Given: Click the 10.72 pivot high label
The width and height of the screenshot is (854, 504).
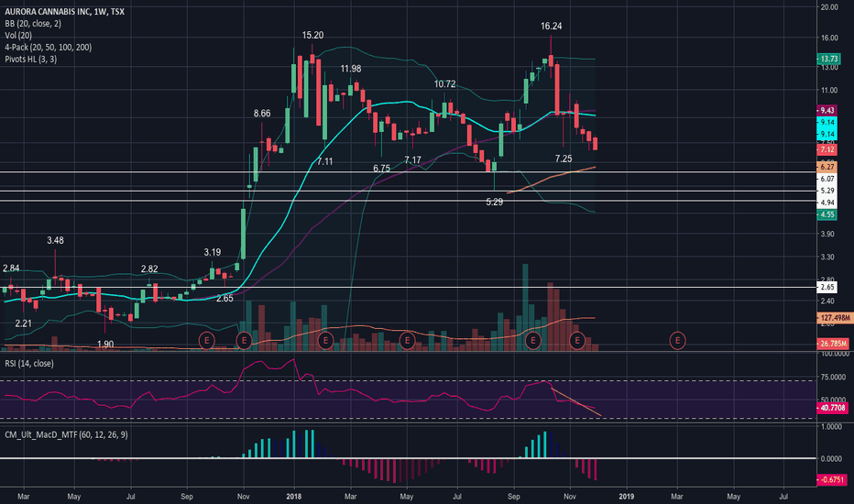Looking at the screenshot, I should coord(445,84).
